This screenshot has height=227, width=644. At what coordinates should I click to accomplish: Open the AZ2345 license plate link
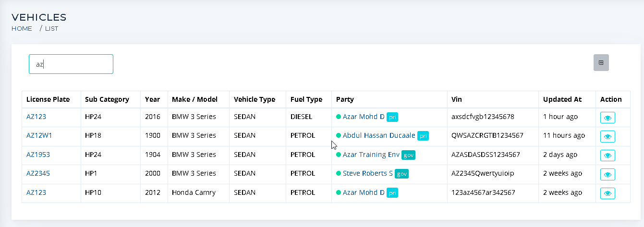point(38,173)
